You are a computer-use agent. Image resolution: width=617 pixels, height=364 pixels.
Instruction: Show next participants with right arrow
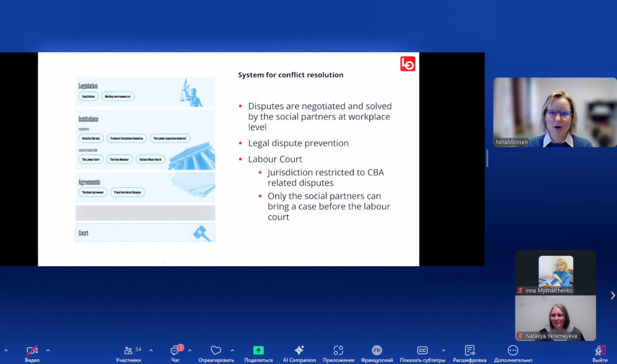[613, 295]
